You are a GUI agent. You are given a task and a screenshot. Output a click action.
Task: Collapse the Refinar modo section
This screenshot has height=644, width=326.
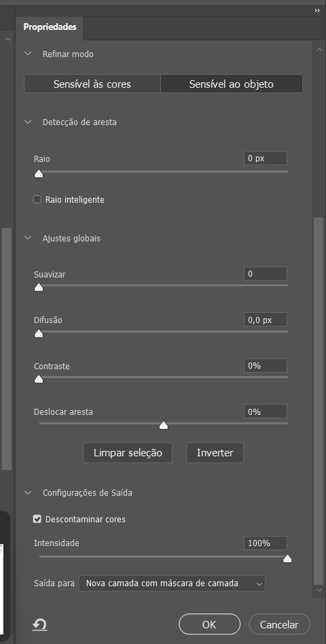[x=28, y=54]
